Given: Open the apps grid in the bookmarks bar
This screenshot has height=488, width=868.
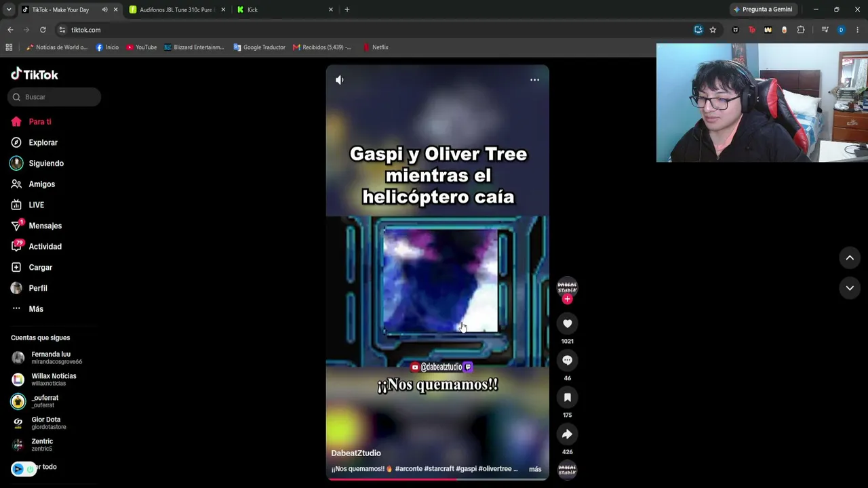Looking at the screenshot, I should (9, 47).
